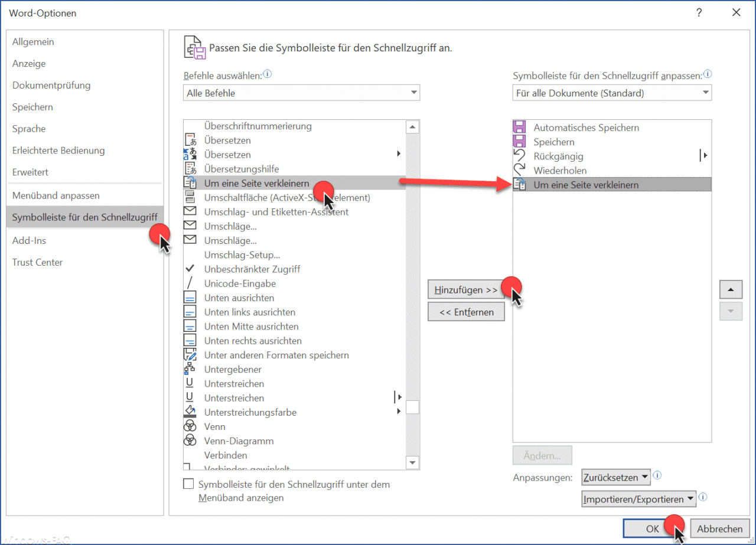Select Überschriftnummerierung in command list
The image size is (756, 545).
[x=295, y=126]
